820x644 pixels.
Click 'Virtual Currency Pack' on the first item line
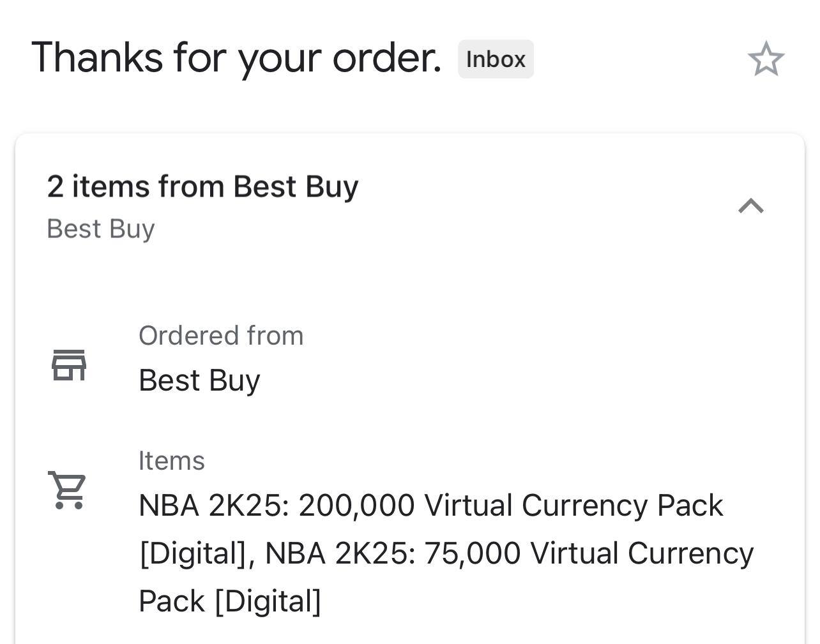tap(573, 505)
